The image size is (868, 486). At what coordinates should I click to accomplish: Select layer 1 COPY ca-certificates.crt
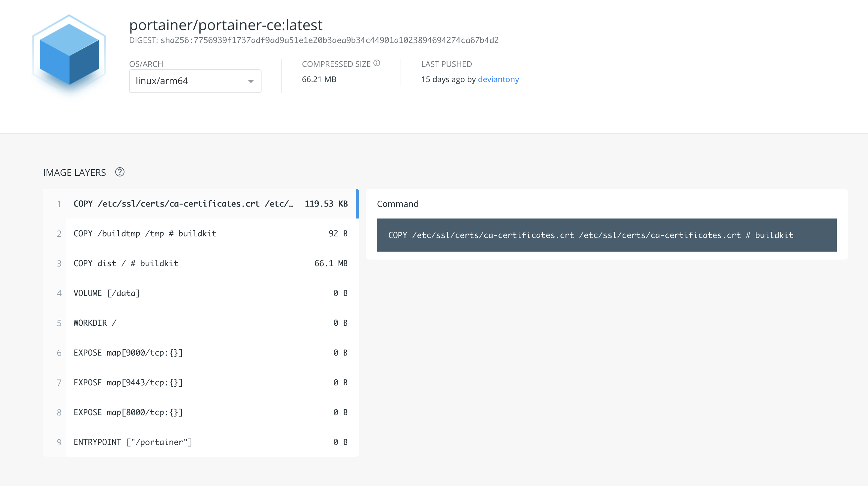point(184,204)
